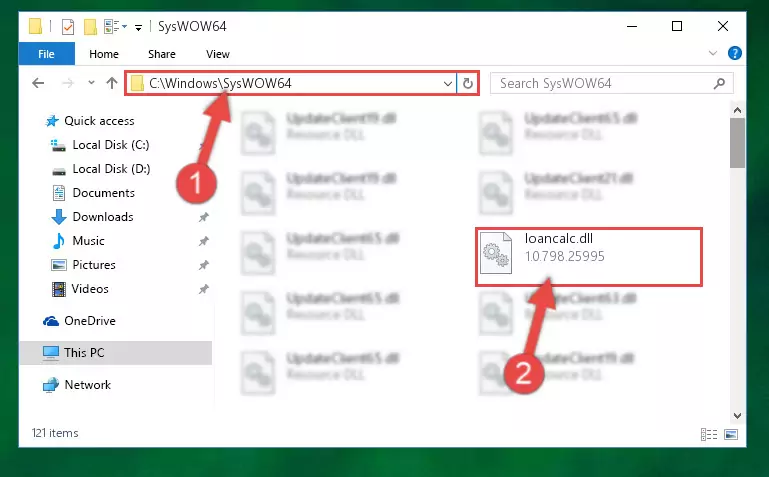Open Help with the question mark icon

(735, 53)
